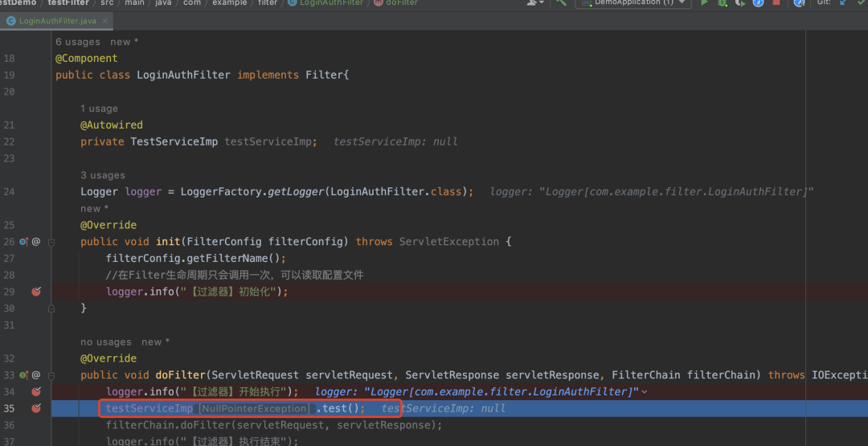The image size is (868, 446).
Task: Click the @Override annotation on line 25
Action: pyautogui.click(x=108, y=225)
